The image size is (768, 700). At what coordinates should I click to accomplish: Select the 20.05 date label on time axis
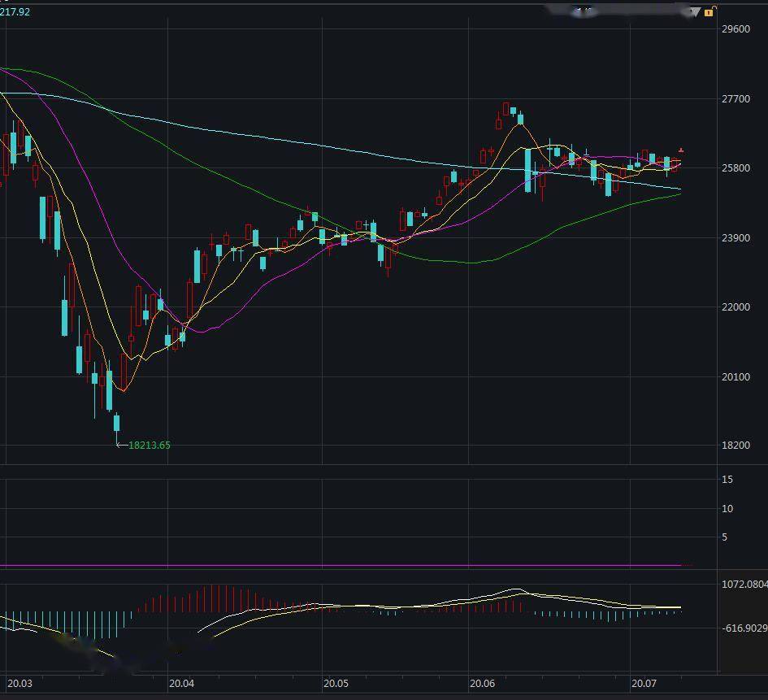coord(336,685)
